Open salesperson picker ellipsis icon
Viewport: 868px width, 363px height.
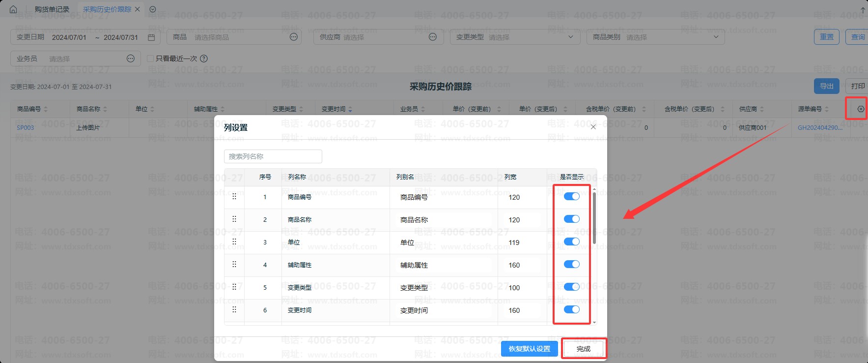(x=131, y=59)
